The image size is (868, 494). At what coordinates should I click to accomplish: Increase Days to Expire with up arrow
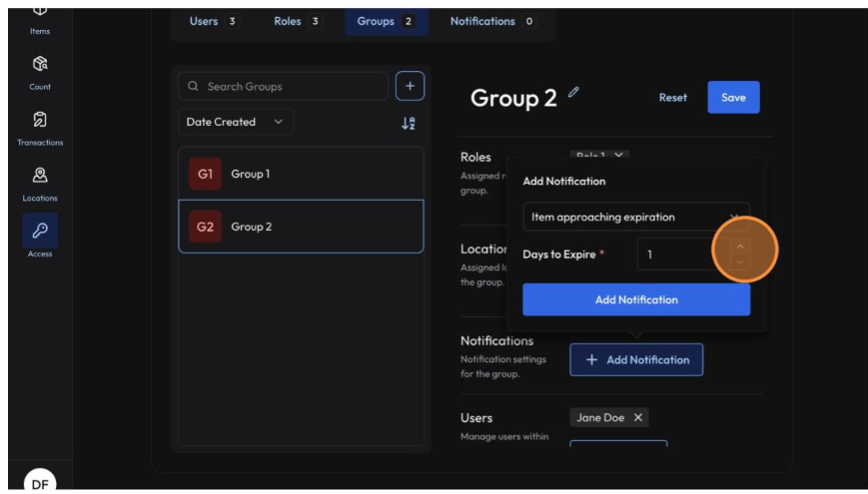coord(740,247)
